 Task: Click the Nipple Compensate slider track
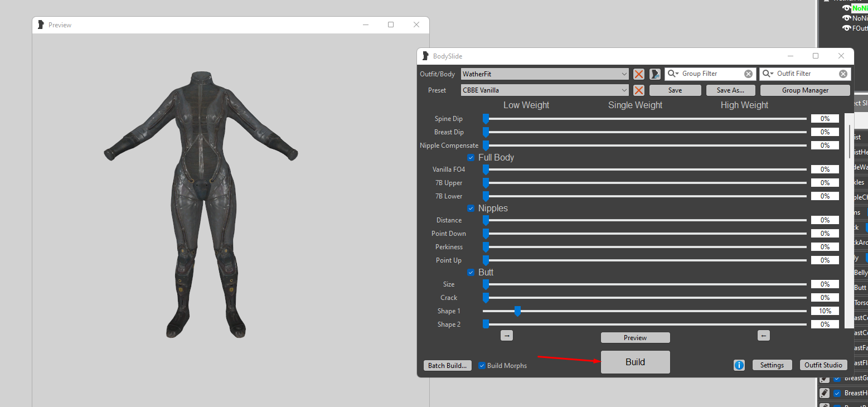644,146
